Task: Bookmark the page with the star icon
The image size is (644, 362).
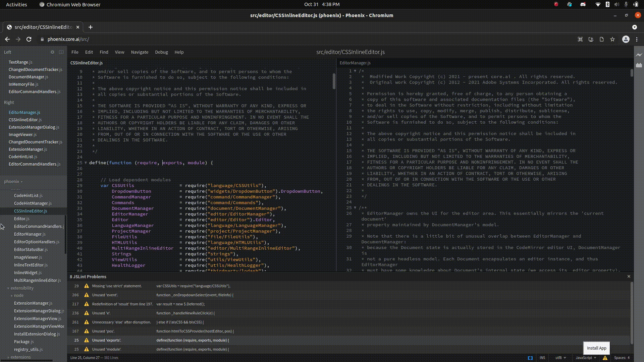Action: click(x=612, y=39)
